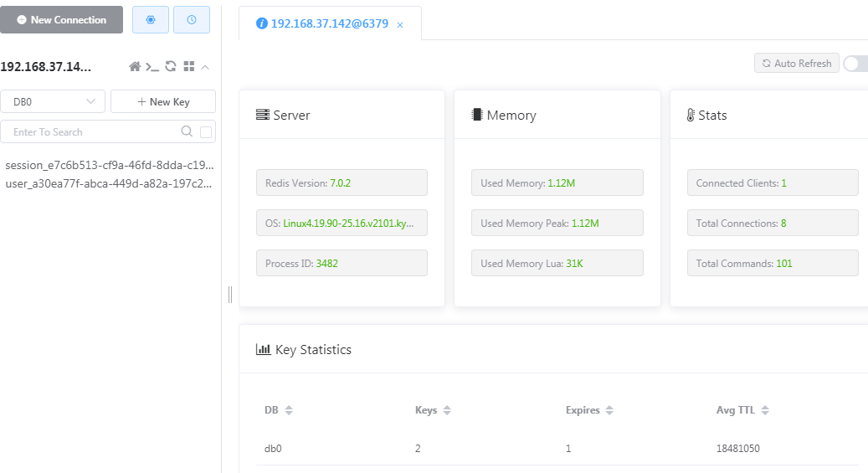Click the Avg TTL value 18481050
This screenshot has width=868, height=473.
point(738,448)
